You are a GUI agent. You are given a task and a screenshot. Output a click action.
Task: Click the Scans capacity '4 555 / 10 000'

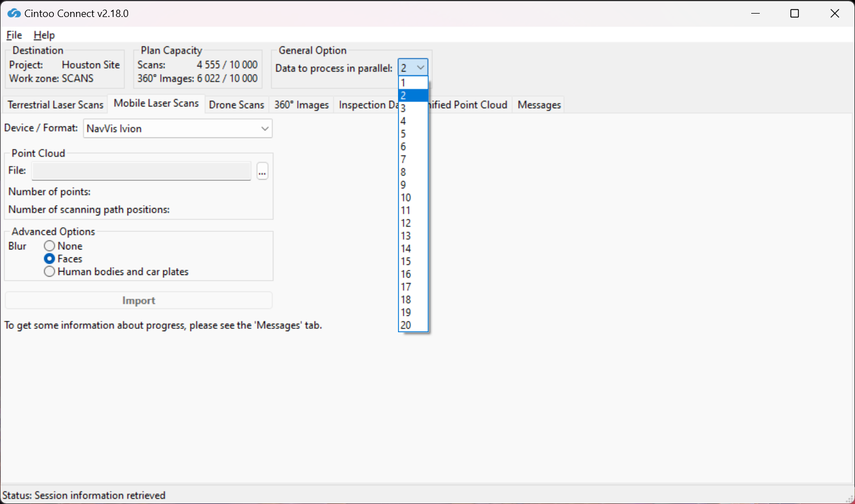click(x=227, y=65)
